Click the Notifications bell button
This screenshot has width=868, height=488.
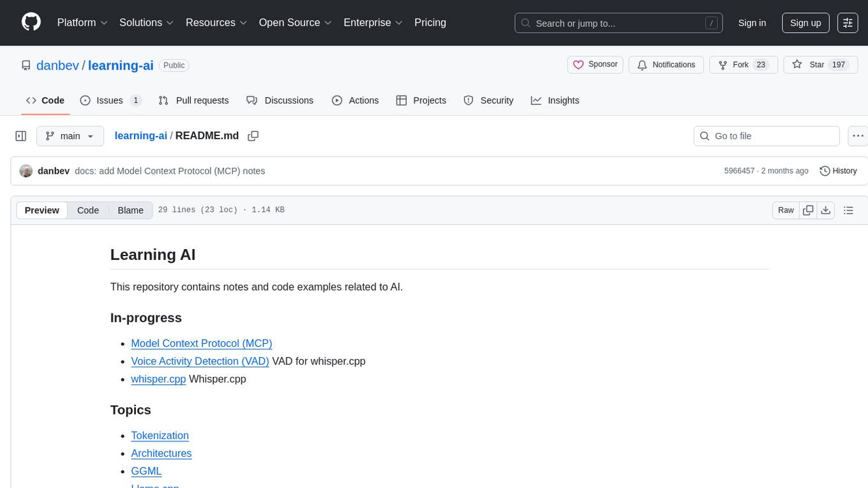tap(666, 65)
